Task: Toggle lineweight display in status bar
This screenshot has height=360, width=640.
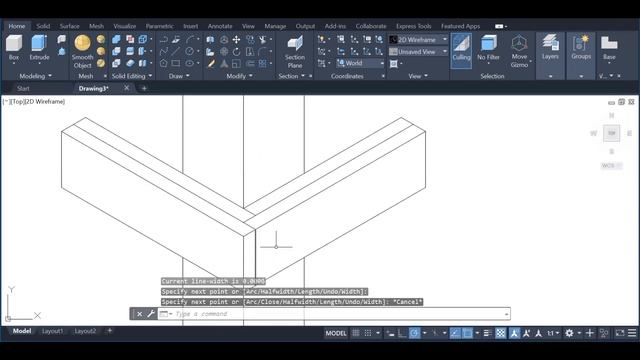Action: click(x=487, y=333)
